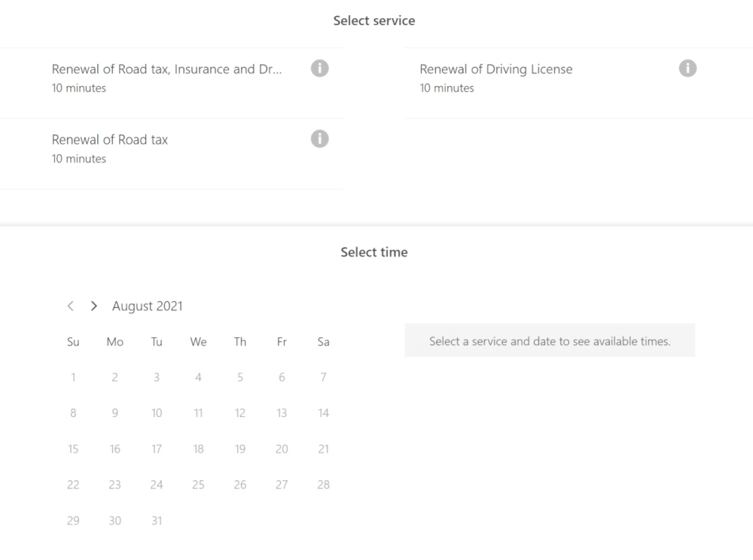Select Sunday August 15
753x560 pixels.
pos(73,449)
